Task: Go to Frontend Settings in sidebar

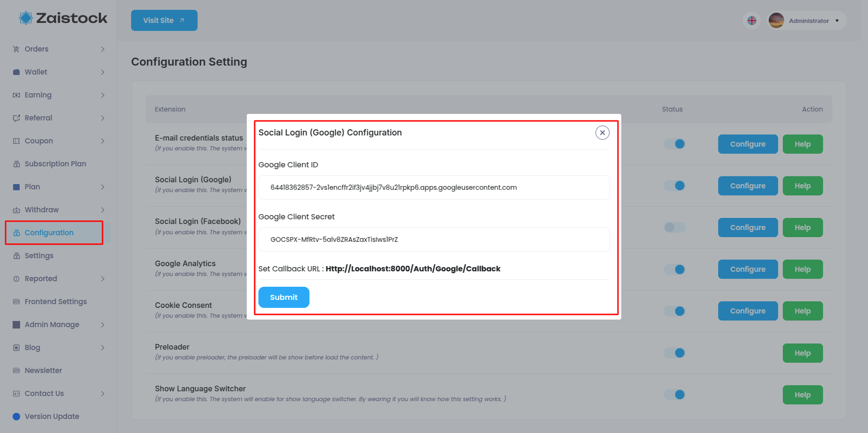Action: (x=56, y=302)
